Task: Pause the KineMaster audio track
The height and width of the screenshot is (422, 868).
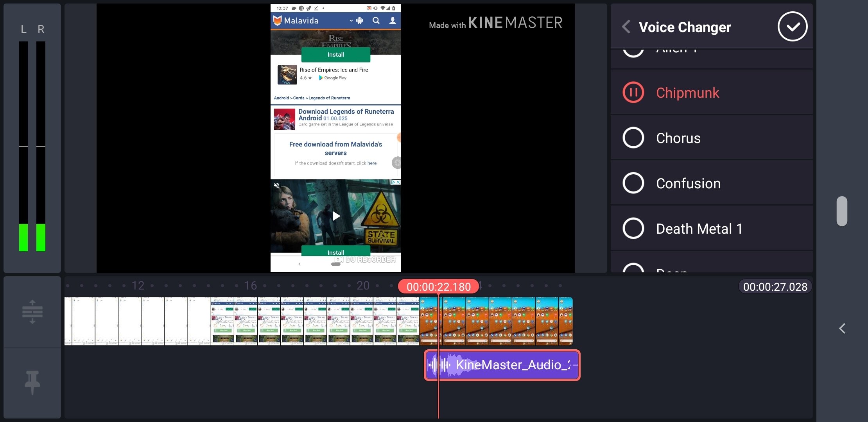Action: coord(633,92)
